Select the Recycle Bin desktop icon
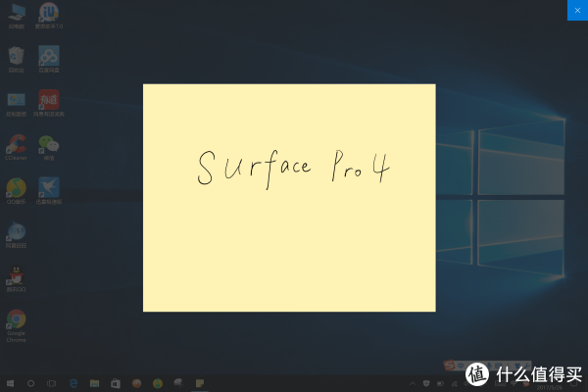 [x=16, y=60]
